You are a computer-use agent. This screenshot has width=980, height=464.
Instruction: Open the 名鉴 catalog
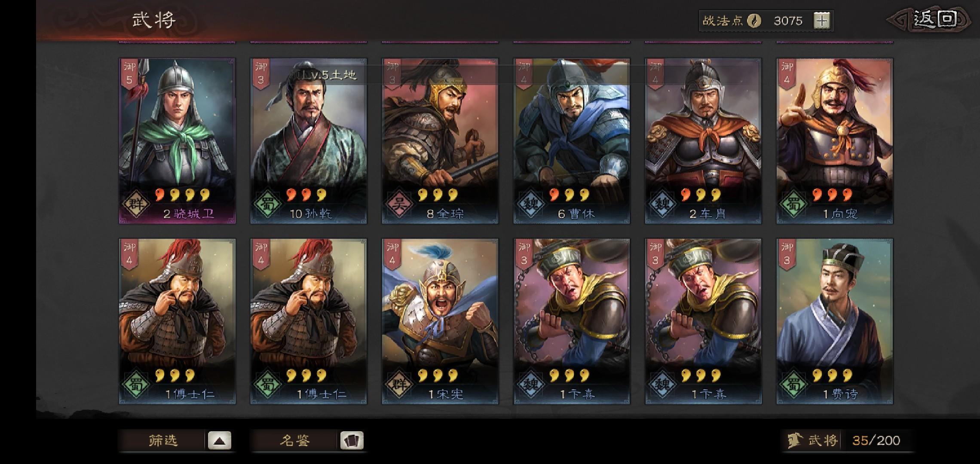point(295,440)
